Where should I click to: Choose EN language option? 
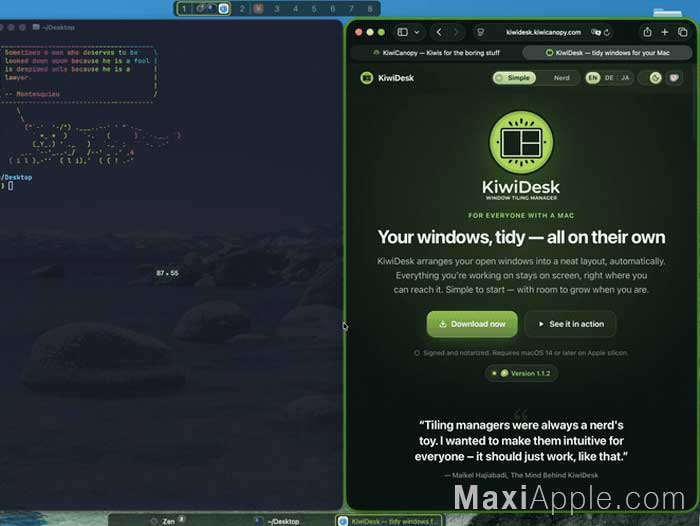592,78
